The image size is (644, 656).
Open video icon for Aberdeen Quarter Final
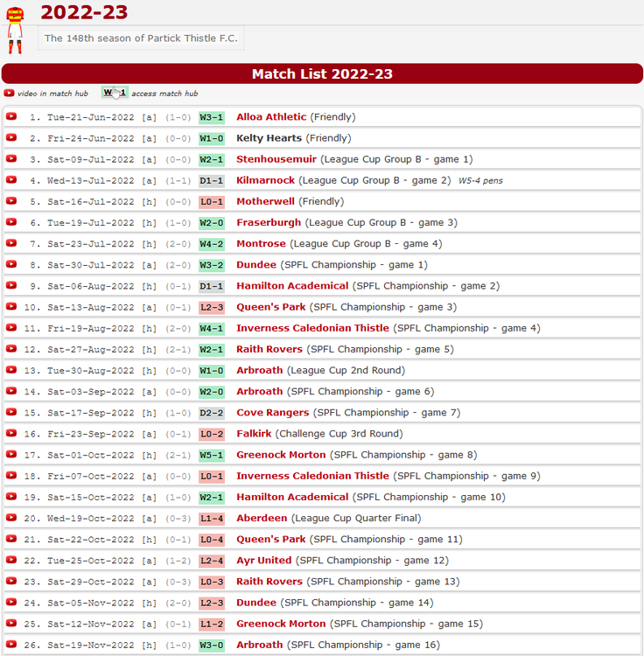(11, 518)
